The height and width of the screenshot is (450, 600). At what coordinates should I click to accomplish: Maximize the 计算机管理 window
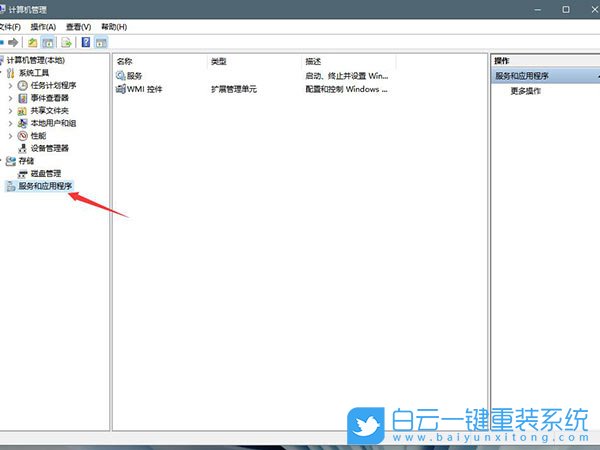(x=566, y=10)
